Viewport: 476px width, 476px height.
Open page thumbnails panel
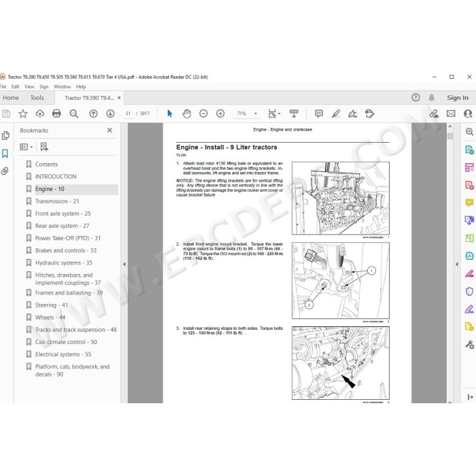(x=5, y=136)
